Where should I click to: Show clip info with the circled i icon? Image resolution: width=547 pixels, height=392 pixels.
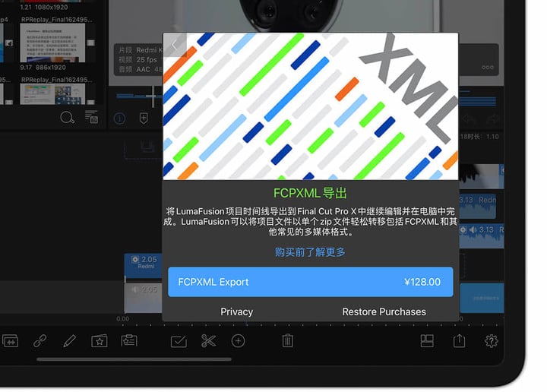(119, 119)
